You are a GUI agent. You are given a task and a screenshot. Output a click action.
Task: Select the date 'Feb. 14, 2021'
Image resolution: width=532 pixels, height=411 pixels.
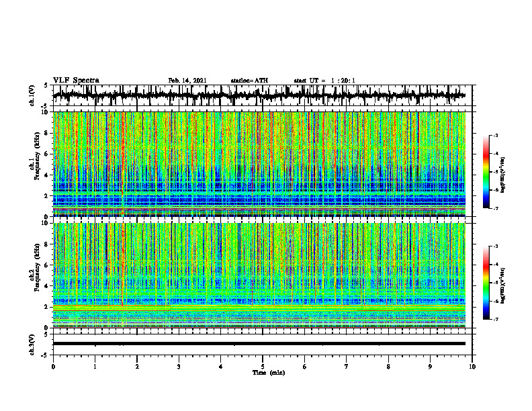tap(187, 81)
